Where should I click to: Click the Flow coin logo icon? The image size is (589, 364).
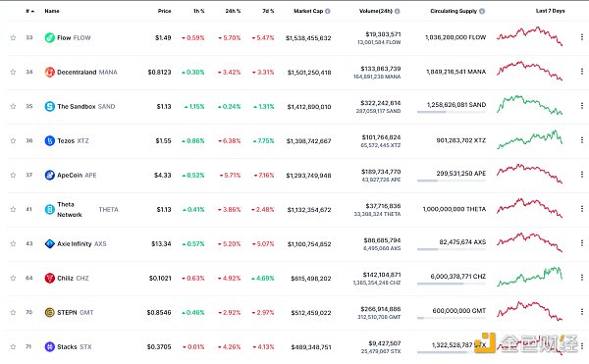click(50, 37)
